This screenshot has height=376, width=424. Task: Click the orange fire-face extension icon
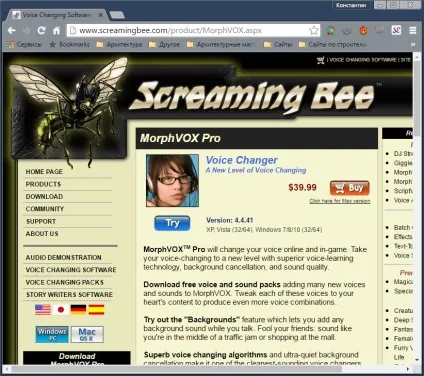point(363,31)
